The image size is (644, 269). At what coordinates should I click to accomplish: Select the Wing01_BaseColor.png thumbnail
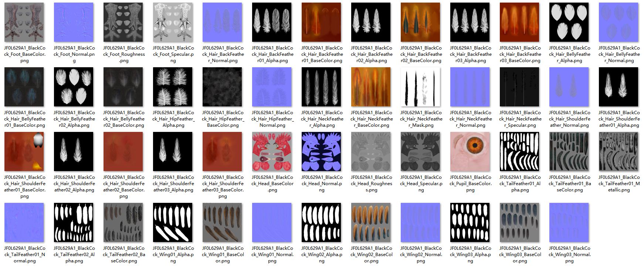222,222
